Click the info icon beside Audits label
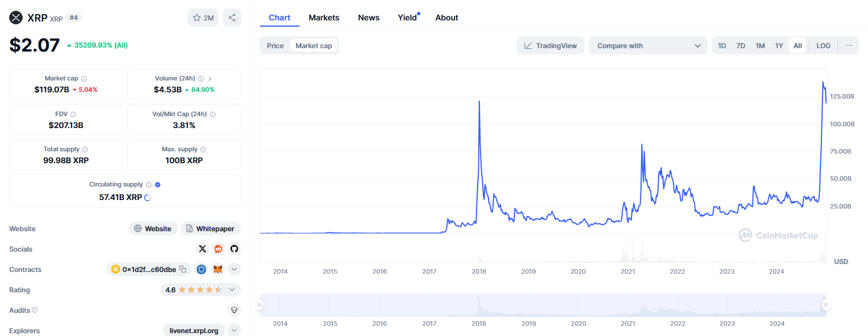Viewport: 868px width, 336px height. [35, 310]
